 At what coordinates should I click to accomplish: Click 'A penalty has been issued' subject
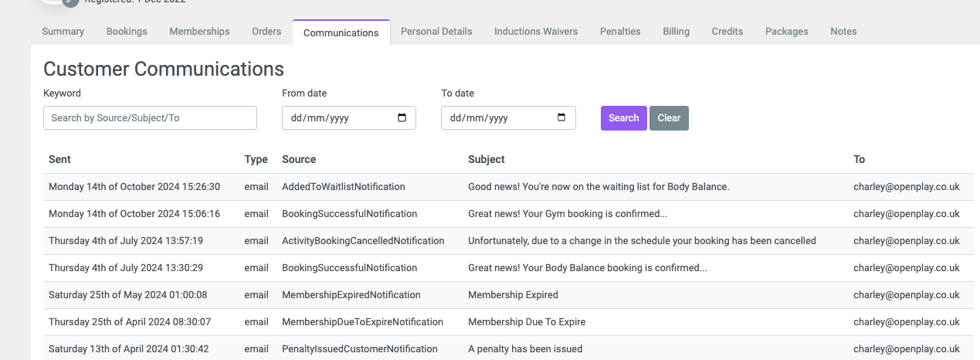[525, 349]
